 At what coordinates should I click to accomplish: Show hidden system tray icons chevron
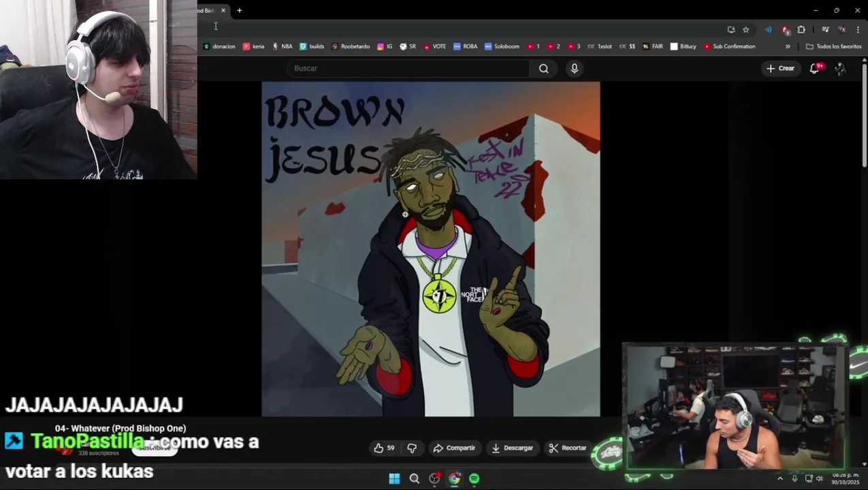[780, 478]
